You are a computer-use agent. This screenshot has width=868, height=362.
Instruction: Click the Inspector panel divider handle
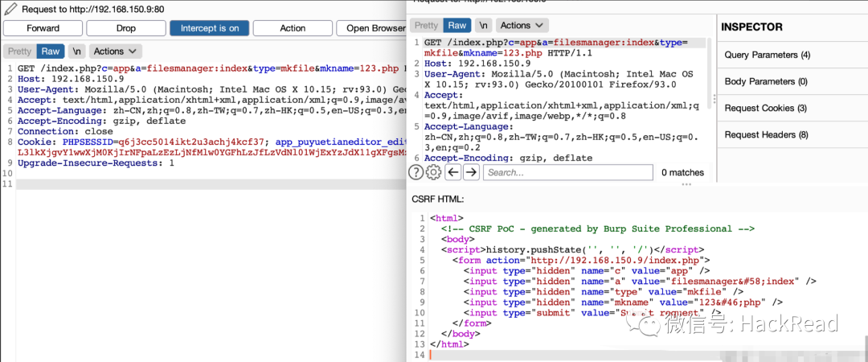point(714,99)
